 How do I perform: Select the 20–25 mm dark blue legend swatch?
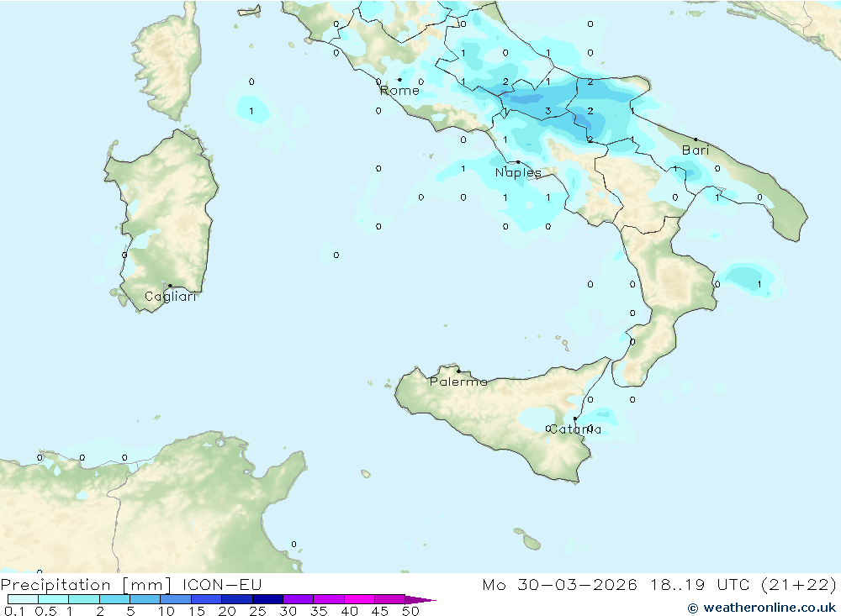[x=237, y=599]
